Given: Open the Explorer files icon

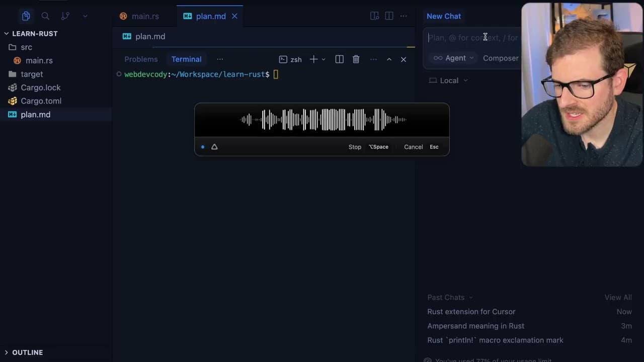Looking at the screenshot, I should pyautogui.click(x=26, y=16).
